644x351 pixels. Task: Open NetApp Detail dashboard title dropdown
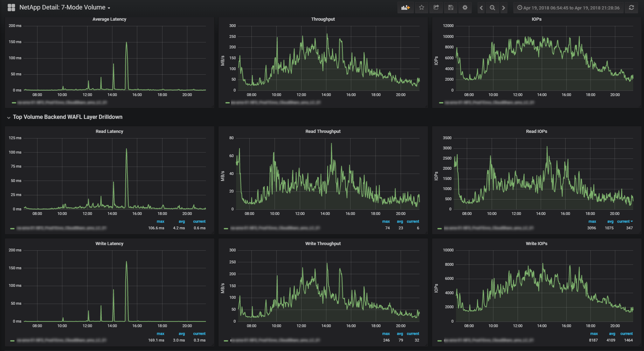coord(65,7)
